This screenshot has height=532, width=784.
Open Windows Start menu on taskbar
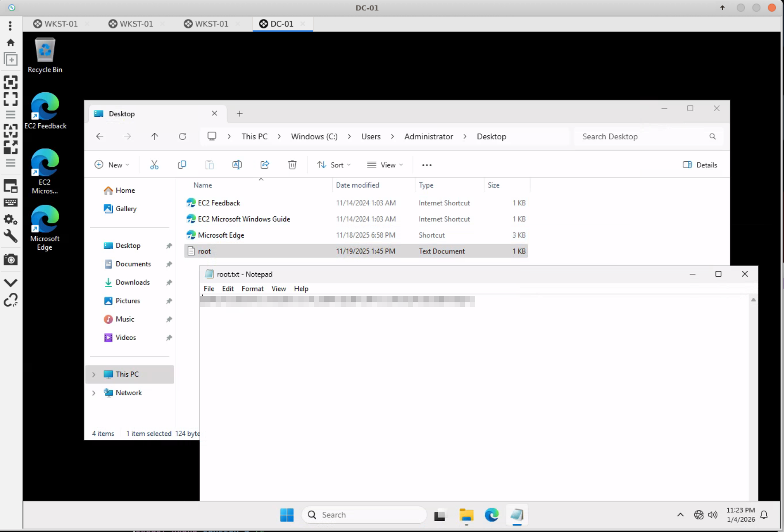(x=287, y=515)
